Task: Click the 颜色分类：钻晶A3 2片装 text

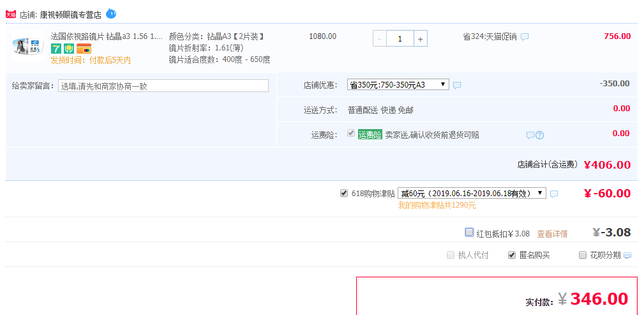Action: [216, 36]
